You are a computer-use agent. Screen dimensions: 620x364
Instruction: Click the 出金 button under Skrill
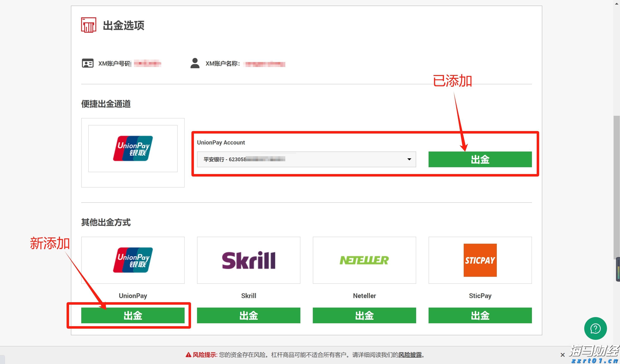click(248, 316)
